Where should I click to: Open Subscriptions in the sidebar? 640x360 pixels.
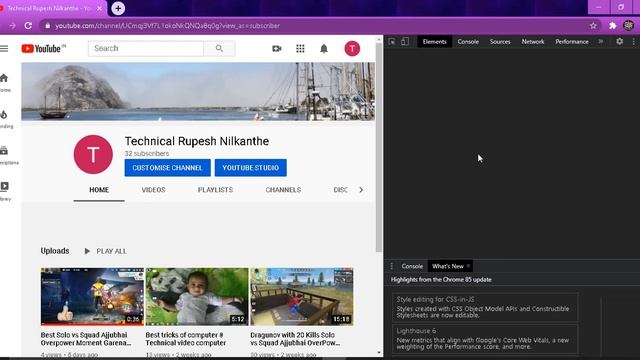click(8, 155)
